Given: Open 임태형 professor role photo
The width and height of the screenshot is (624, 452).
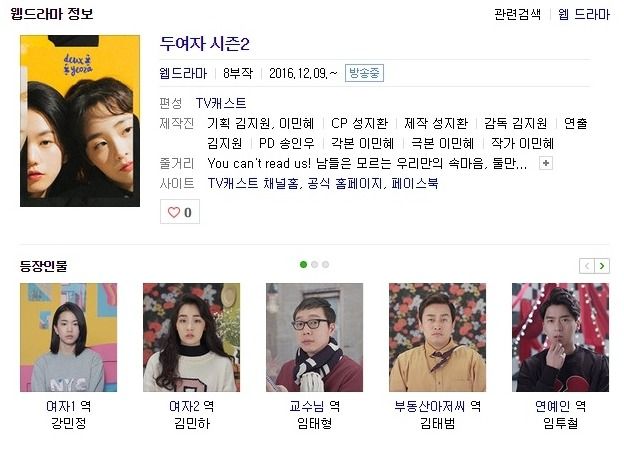Looking at the screenshot, I should tap(314, 337).
